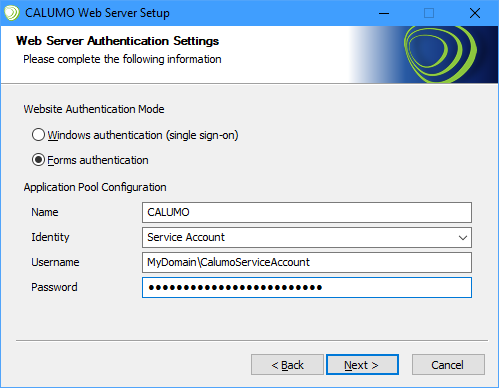Click the application pool Name field
The width and height of the screenshot is (499, 388).
307,212
